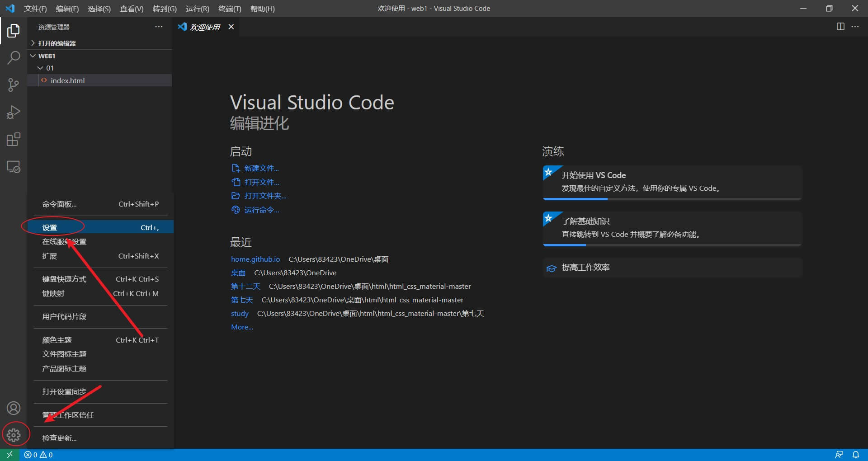The image size is (868, 461).
Task: Choose 用户代码片段 menu entry
Action: click(100, 317)
